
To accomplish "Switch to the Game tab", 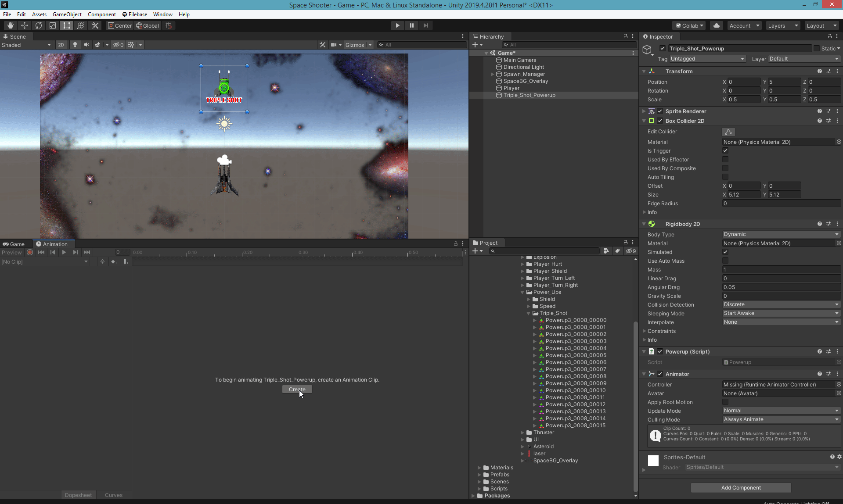I will coord(14,244).
